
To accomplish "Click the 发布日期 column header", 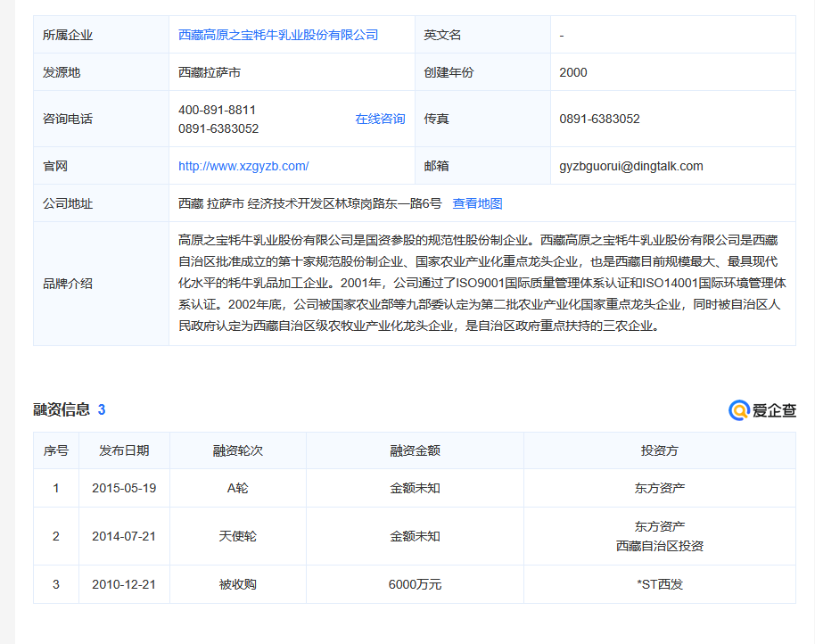I will [124, 450].
